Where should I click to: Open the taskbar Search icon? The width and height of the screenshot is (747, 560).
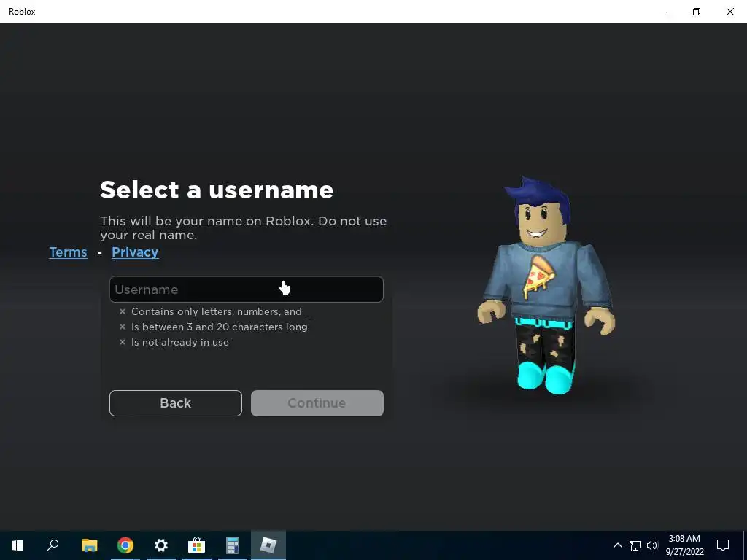click(x=53, y=545)
